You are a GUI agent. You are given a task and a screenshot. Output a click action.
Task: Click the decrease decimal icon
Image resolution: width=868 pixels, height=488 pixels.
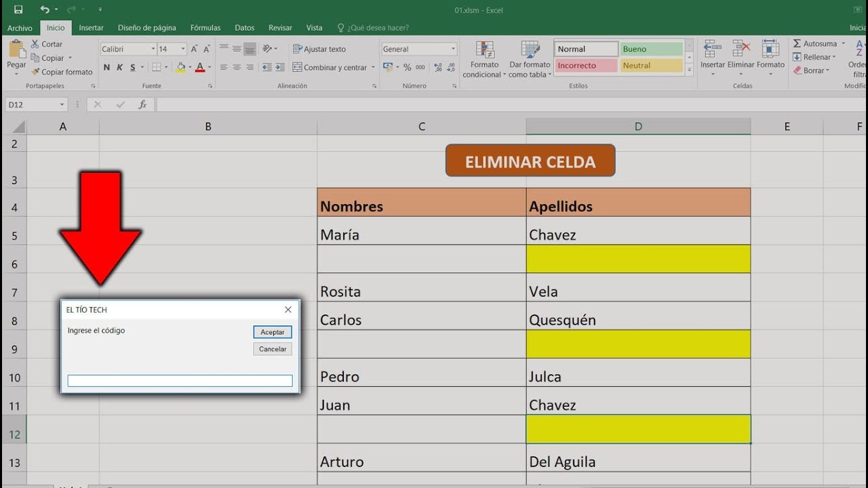[452, 68]
